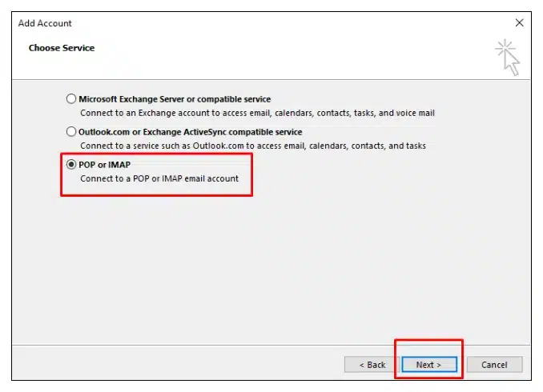Click the 'Add Account' window title
The image size is (543, 392).
[x=45, y=23]
